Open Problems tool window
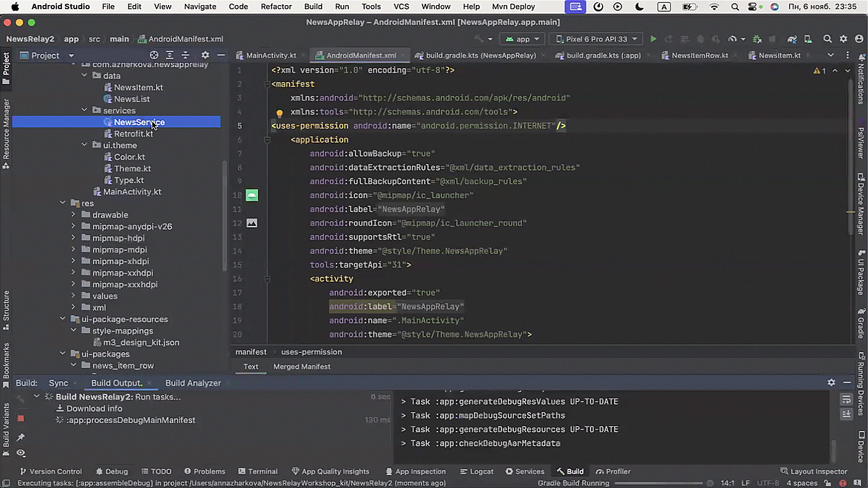This screenshot has width=868, height=488. pyautogui.click(x=205, y=471)
